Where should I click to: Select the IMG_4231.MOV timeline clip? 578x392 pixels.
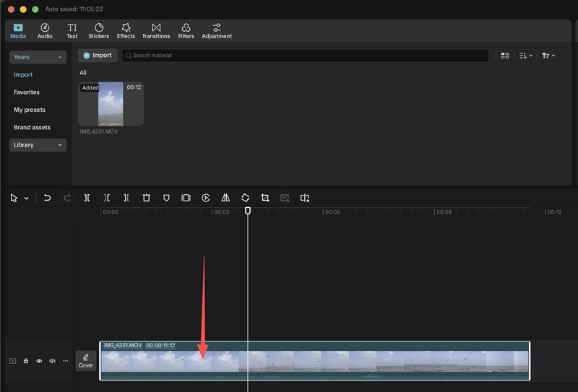tap(315, 361)
